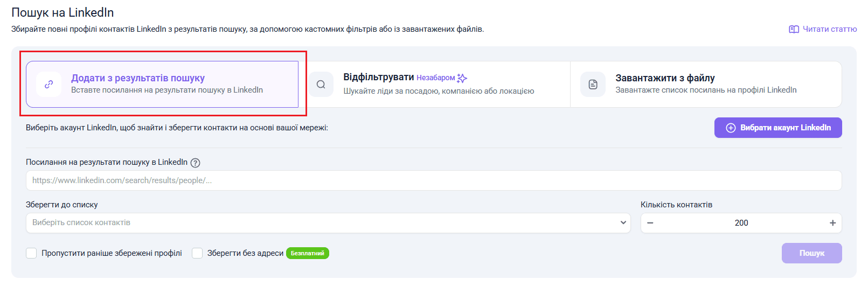Open help tooltip question mark icon
This screenshot has height=286, width=868.
(x=196, y=163)
